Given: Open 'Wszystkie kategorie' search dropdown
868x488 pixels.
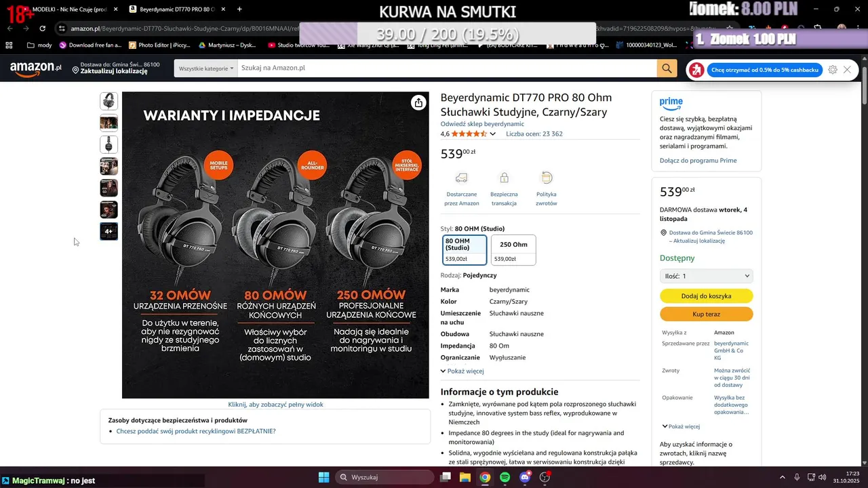Looking at the screenshot, I should pyautogui.click(x=205, y=68).
